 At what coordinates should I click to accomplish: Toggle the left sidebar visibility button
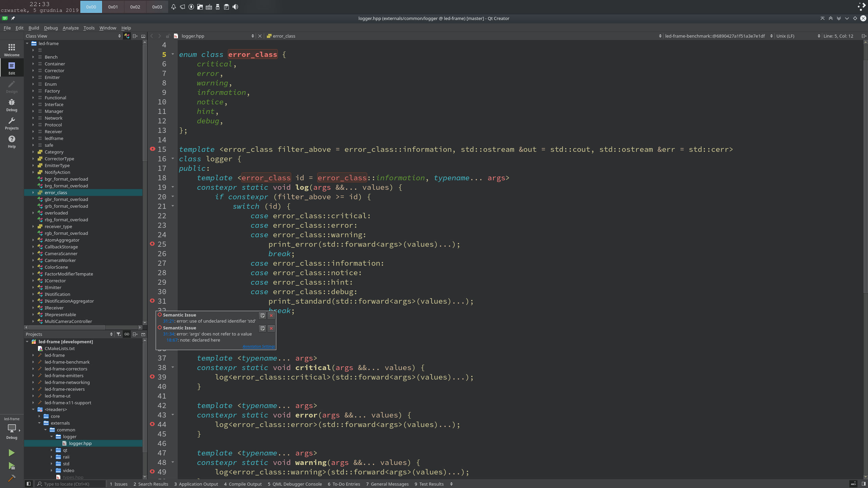pyautogui.click(x=29, y=484)
